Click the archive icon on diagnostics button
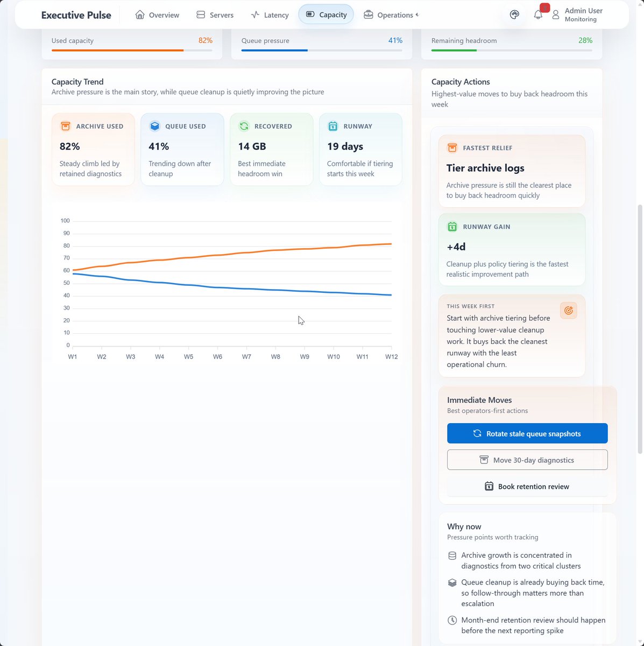This screenshot has width=644, height=646. tap(484, 460)
